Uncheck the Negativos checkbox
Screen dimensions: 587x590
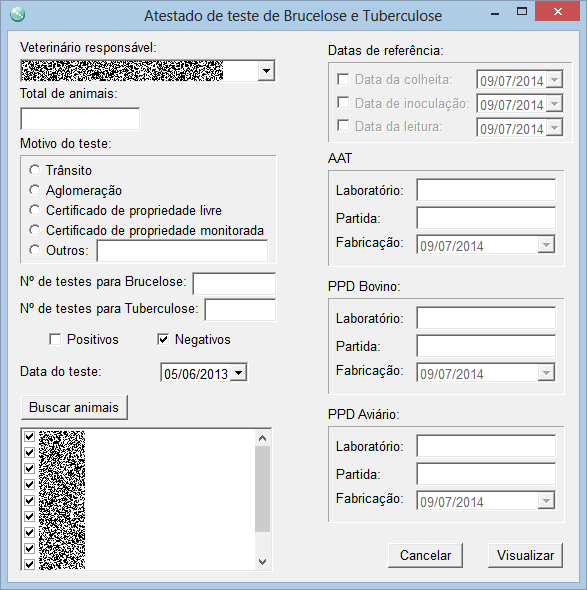(x=163, y=339)
